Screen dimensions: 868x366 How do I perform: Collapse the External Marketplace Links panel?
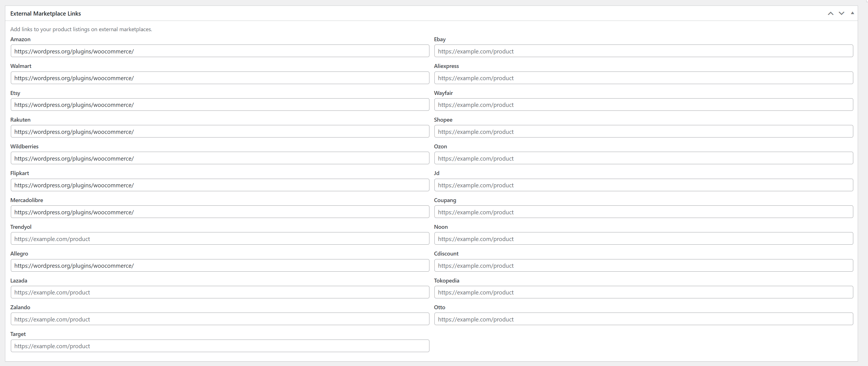[x=852, y=13]
